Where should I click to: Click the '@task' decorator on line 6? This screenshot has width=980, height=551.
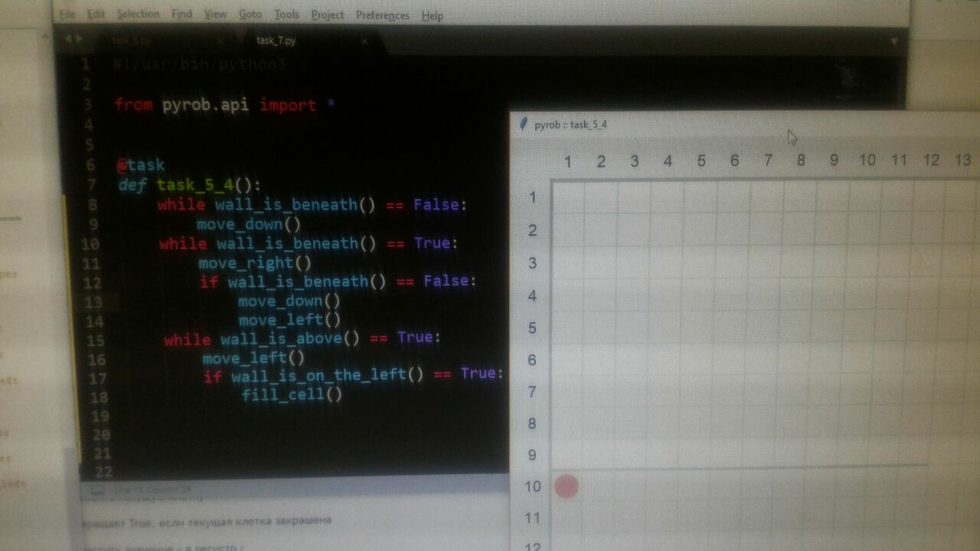141,165
